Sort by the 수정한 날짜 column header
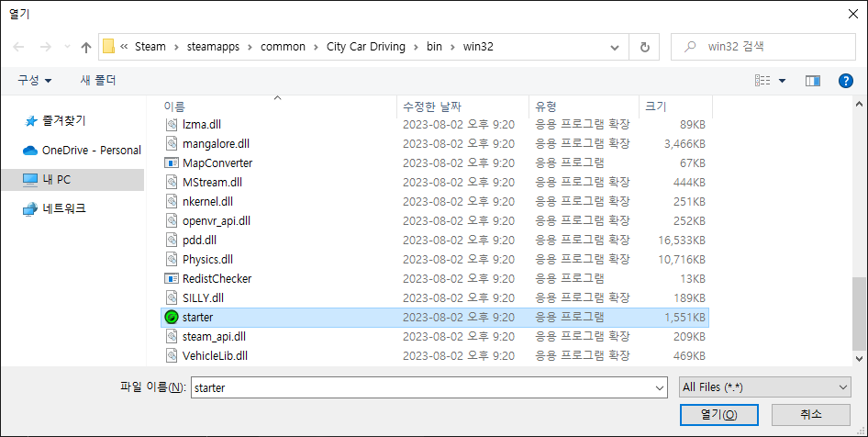This screenshot has width=868, height=437. (x=463, y=106)
